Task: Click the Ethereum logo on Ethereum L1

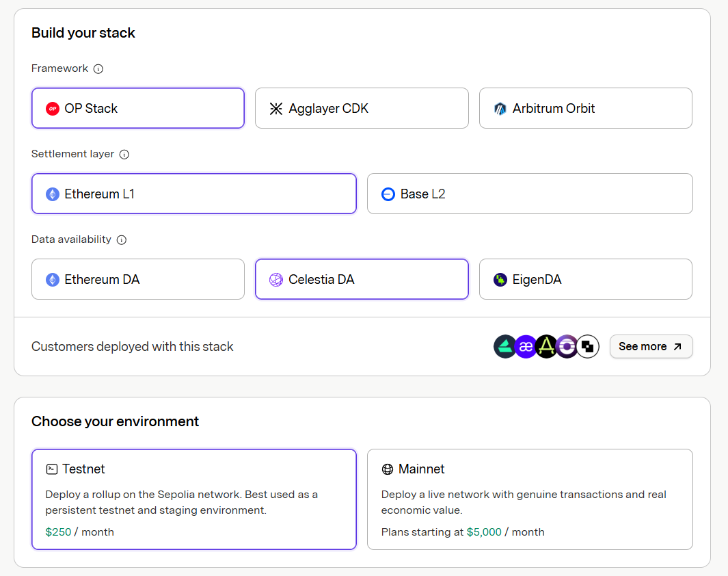Action: pyautogui.click(x=53, y=194)
